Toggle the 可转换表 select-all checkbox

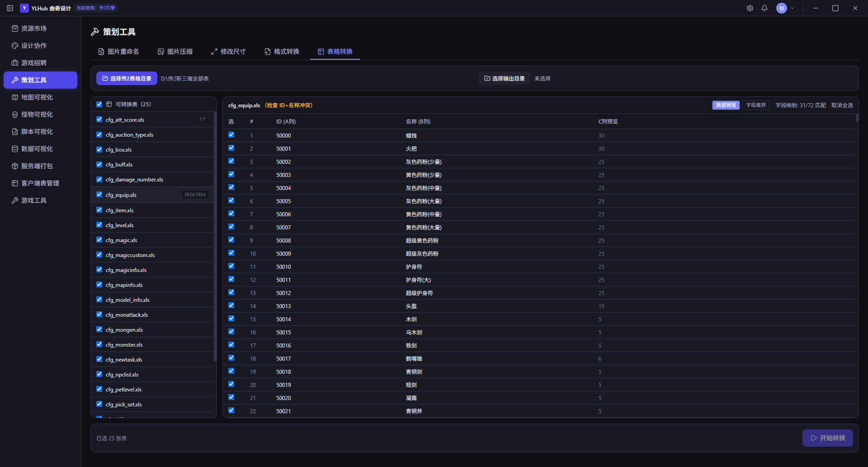[99, 104]
